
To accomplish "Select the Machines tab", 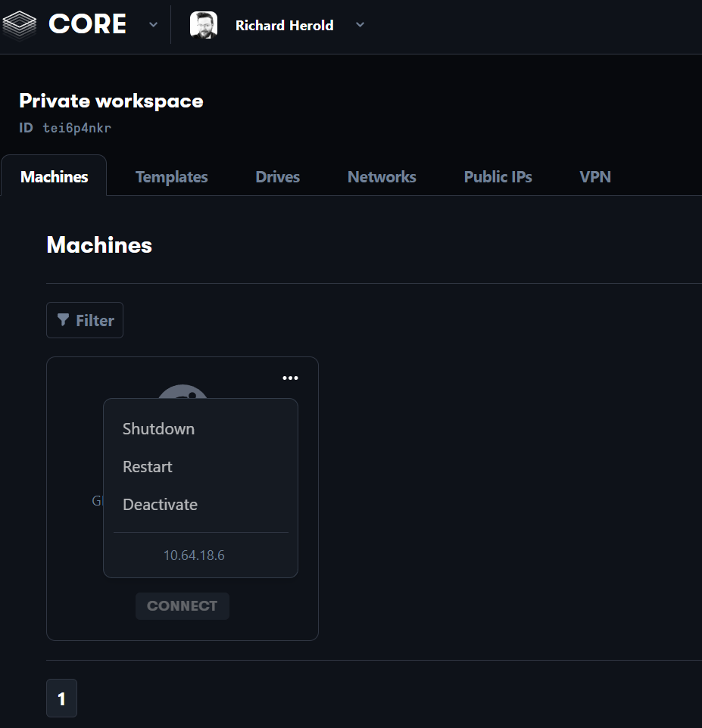I will tap(54, 177).
